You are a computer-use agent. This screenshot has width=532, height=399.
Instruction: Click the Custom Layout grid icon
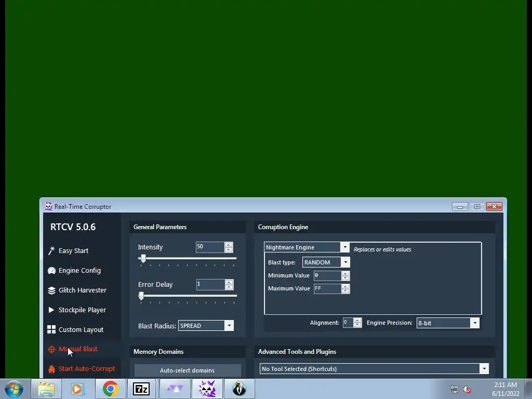click(51, 329)
